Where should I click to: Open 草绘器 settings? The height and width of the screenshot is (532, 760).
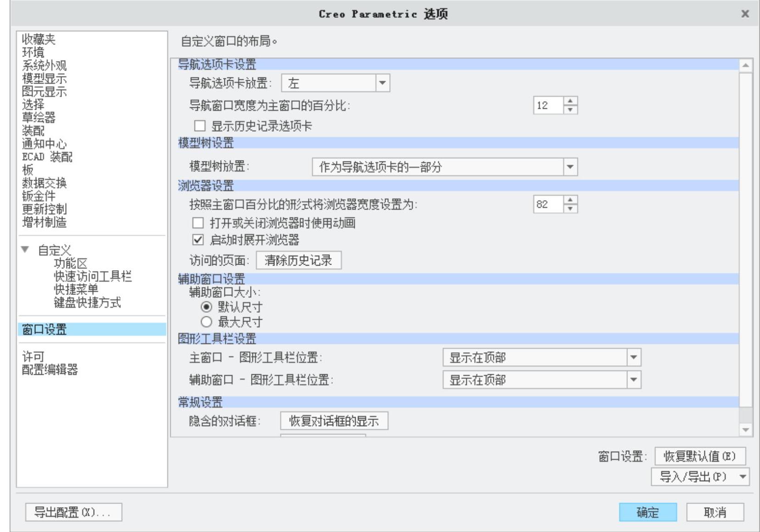click(x=39, y=118)
